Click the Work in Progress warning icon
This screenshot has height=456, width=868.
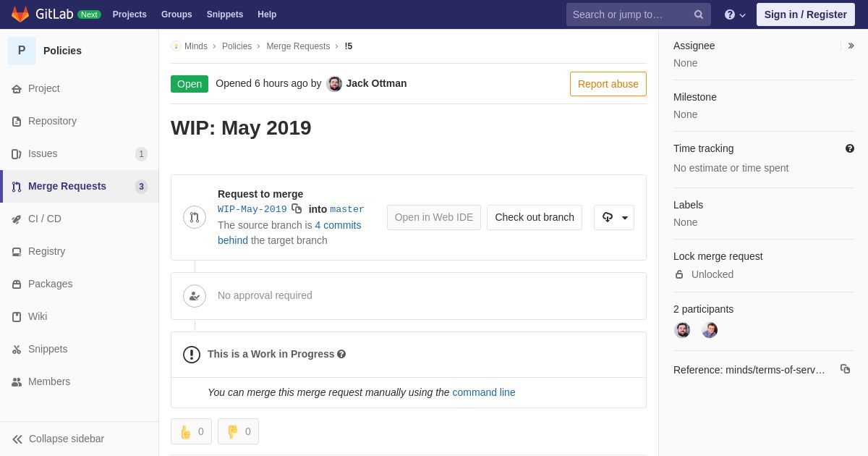tap(192, 355)
